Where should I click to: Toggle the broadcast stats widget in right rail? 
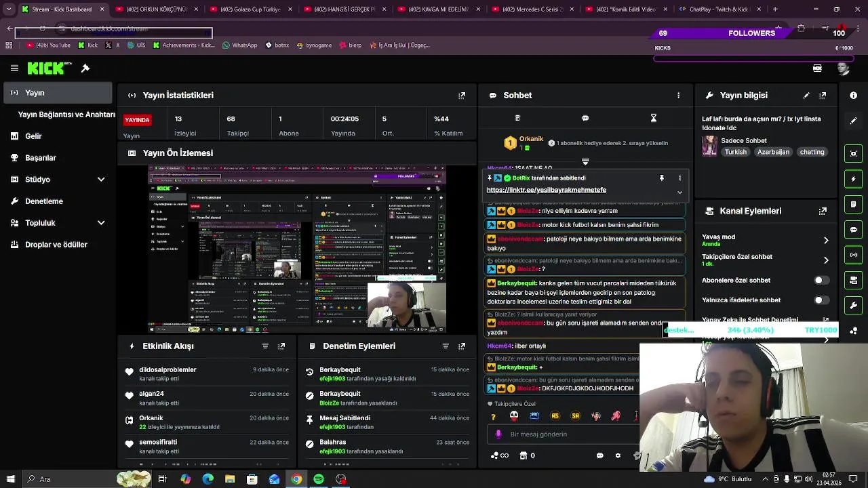tap(854, 255)
